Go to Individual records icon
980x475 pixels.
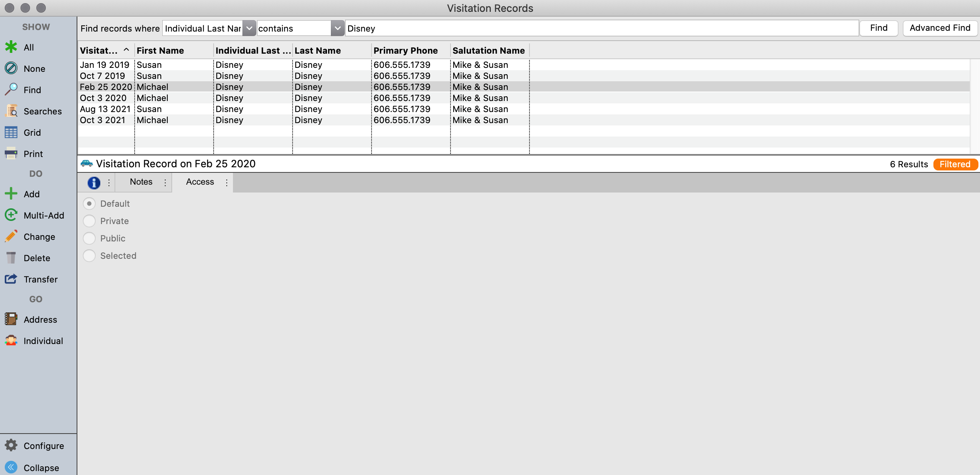tap(11, 341)
